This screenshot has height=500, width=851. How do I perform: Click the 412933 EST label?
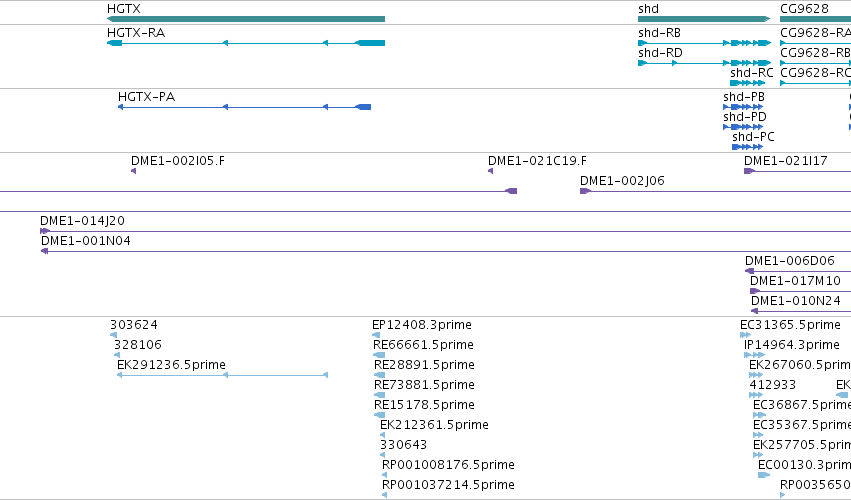pos(772,385)
